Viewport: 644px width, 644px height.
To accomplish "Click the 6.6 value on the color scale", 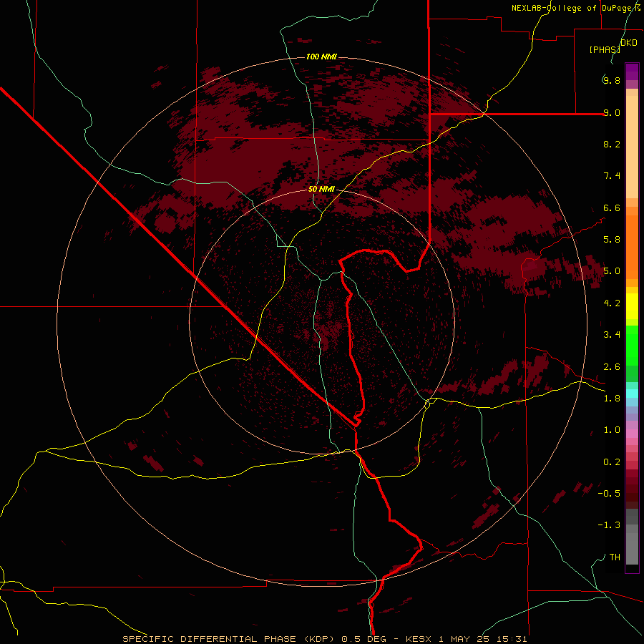I will (612, 208).
